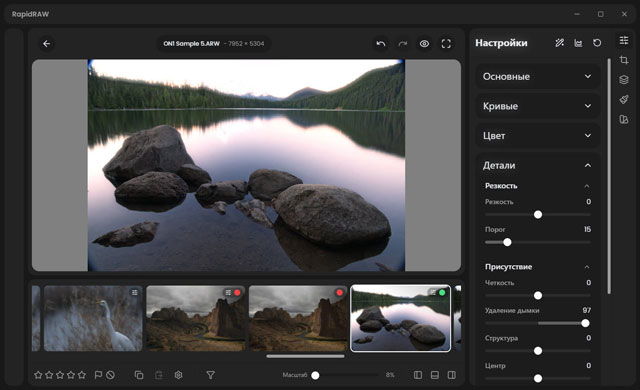
Task: Rate image five stars
Action: pyautogui.click(x=82, y=375)
